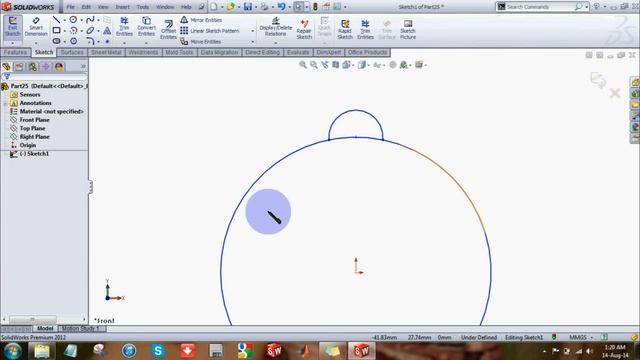This screenshot has width=640, height=360.
Task: Open the Arc tool dropdown arrow
Action: pos(81,31)
